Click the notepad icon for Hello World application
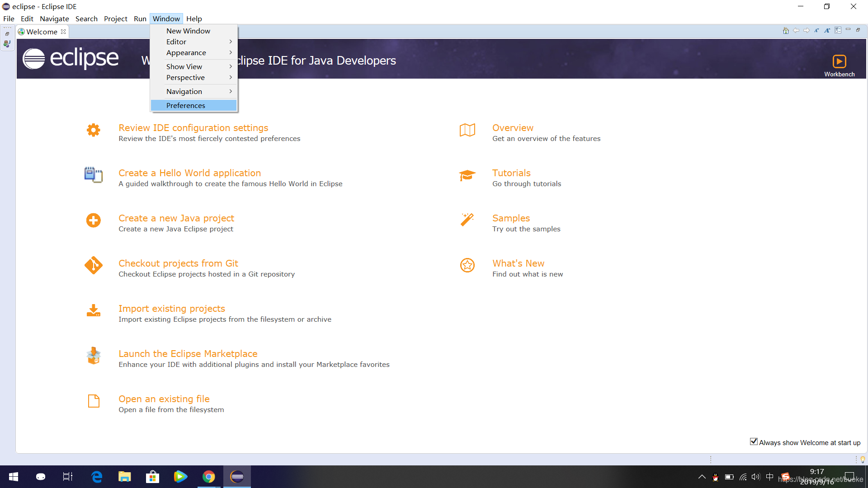 point(94,175)
